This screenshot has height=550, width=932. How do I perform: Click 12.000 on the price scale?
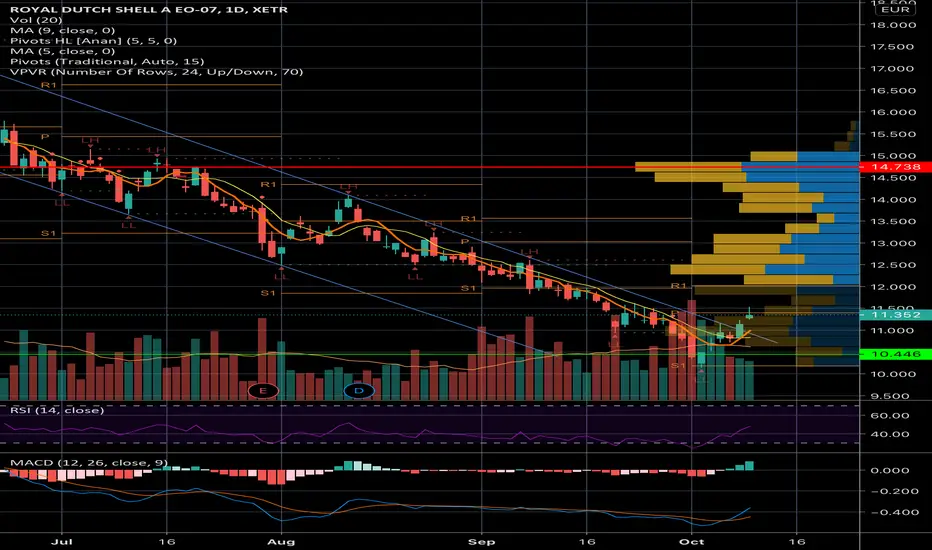[892, 287]
